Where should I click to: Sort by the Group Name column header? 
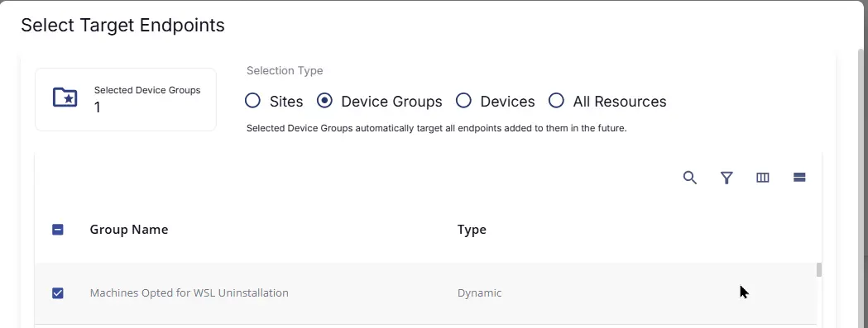[x=129, y=230]
